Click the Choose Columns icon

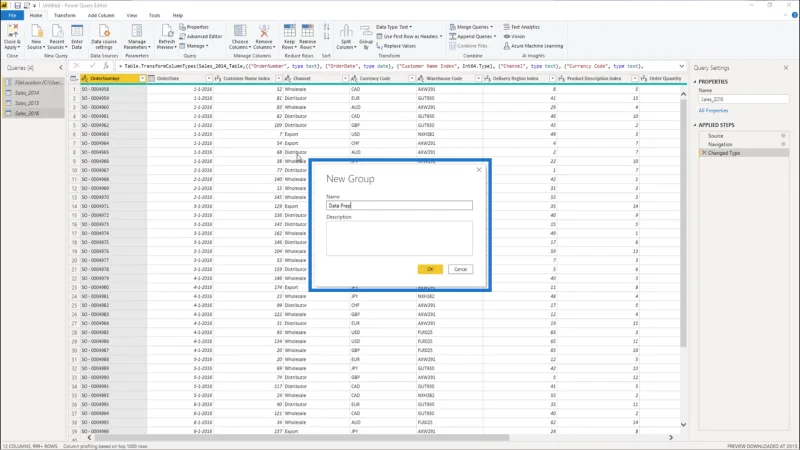pos(239,37)
